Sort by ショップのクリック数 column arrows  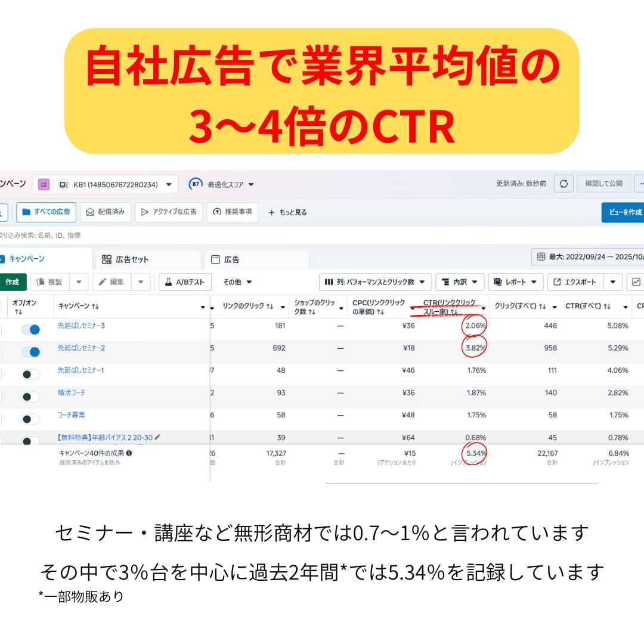click(x=312, y=312)
